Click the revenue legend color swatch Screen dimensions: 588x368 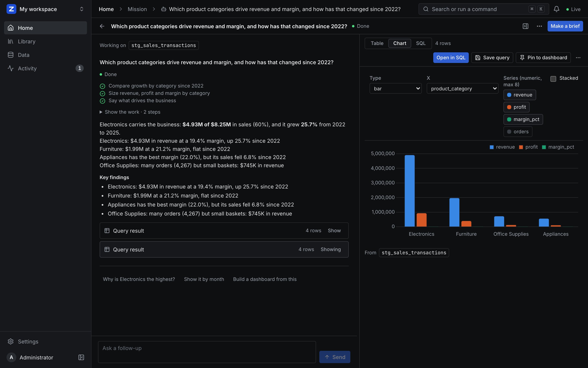[x=492, y=147]
